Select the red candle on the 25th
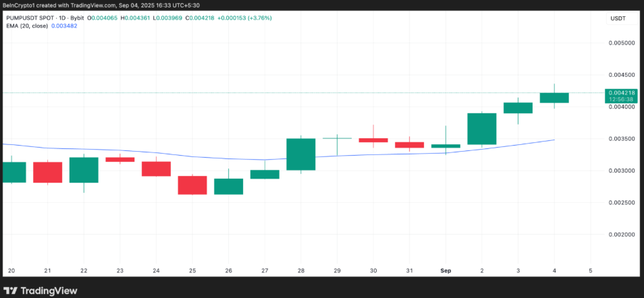Image resolution: width=644 pixels, height=298 pixels. click(x=192, y=185)
